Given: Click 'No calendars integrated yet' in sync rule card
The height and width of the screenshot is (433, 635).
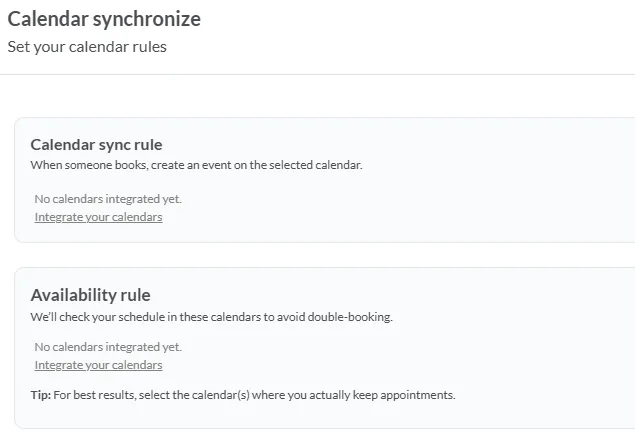Looking at the screenshot, I should pyautogui.click(x=108, y=199).
